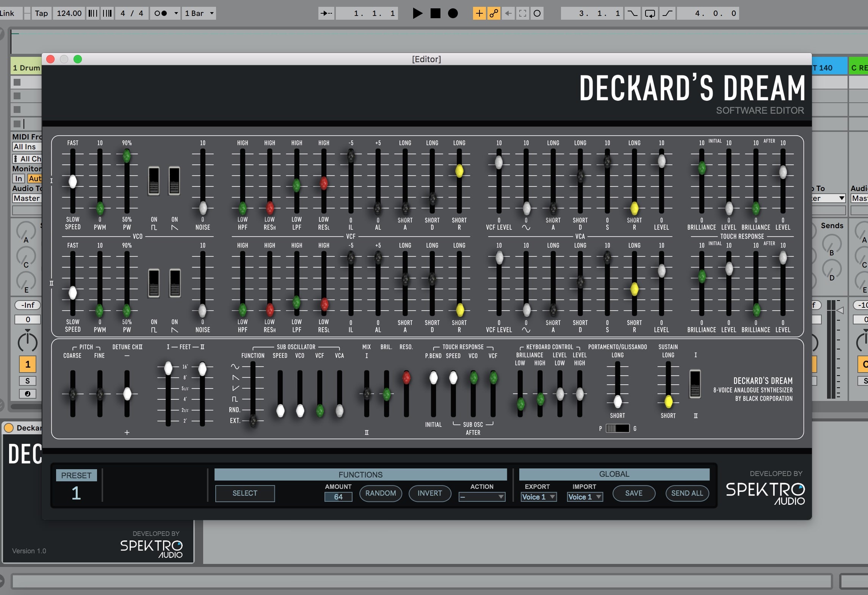Open the Action dropdown
The height and width of the screenshot is (595, 868).
click(482, 497)
